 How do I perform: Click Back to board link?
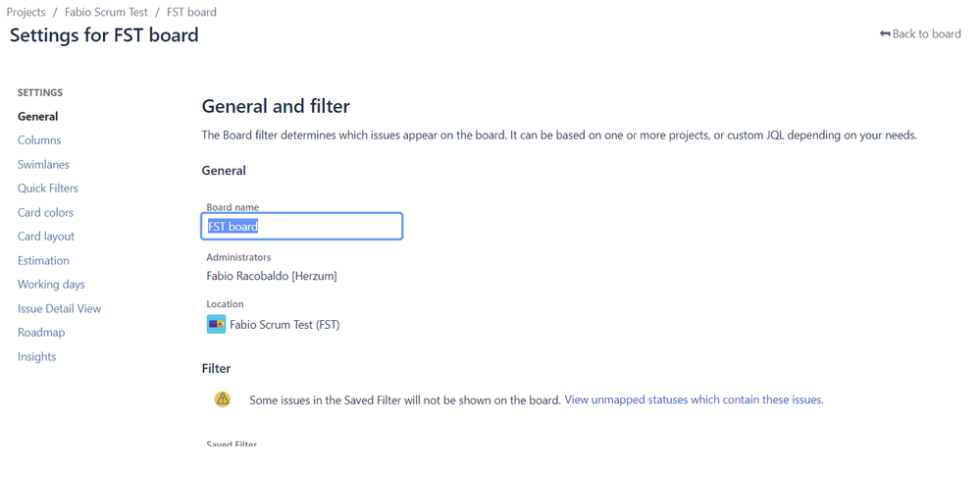920,33
